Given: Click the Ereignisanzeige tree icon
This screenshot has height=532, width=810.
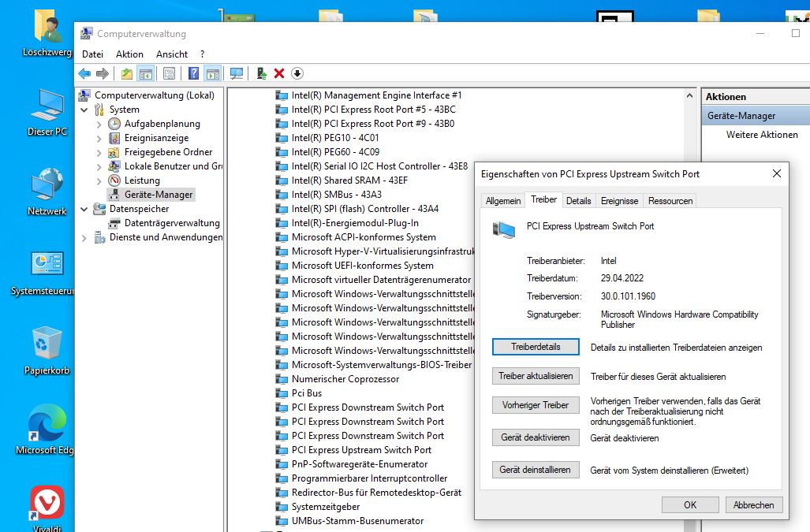Looking at the screenshot, I should pyautogui.click(x=114, y=138).
